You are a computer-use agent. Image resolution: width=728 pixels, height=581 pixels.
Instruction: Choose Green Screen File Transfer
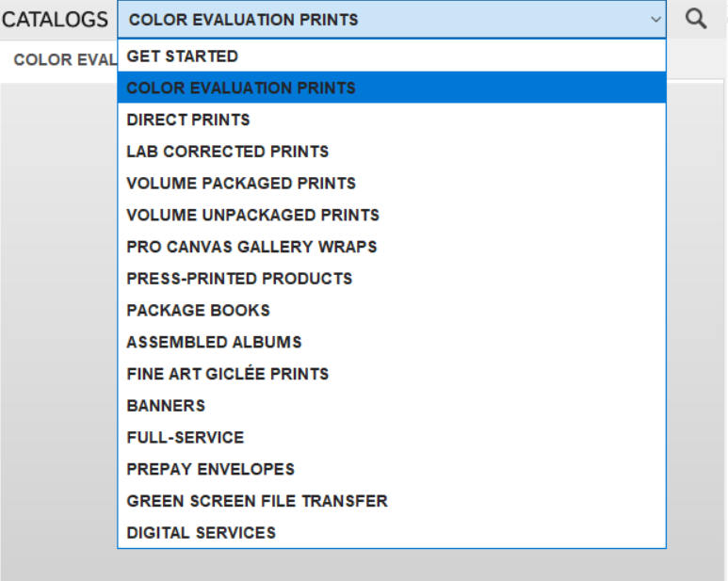[257, 501]
